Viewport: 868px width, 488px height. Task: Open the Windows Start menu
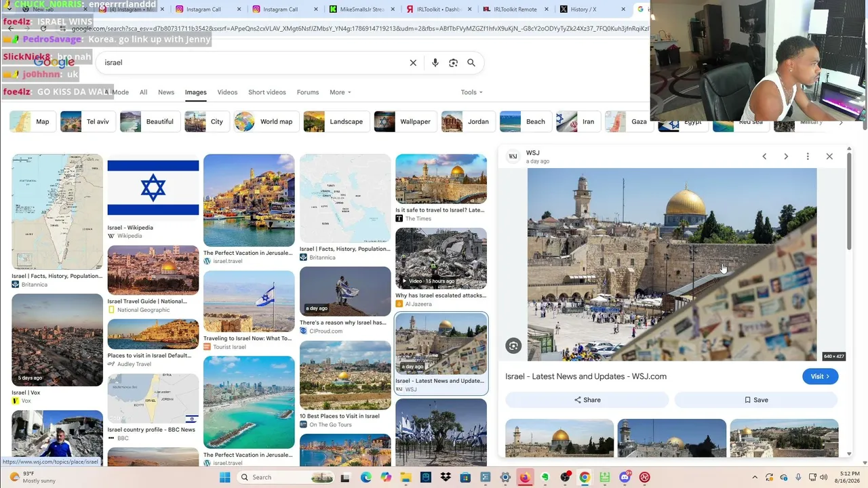pyautogui.click(x=225, y=477)
